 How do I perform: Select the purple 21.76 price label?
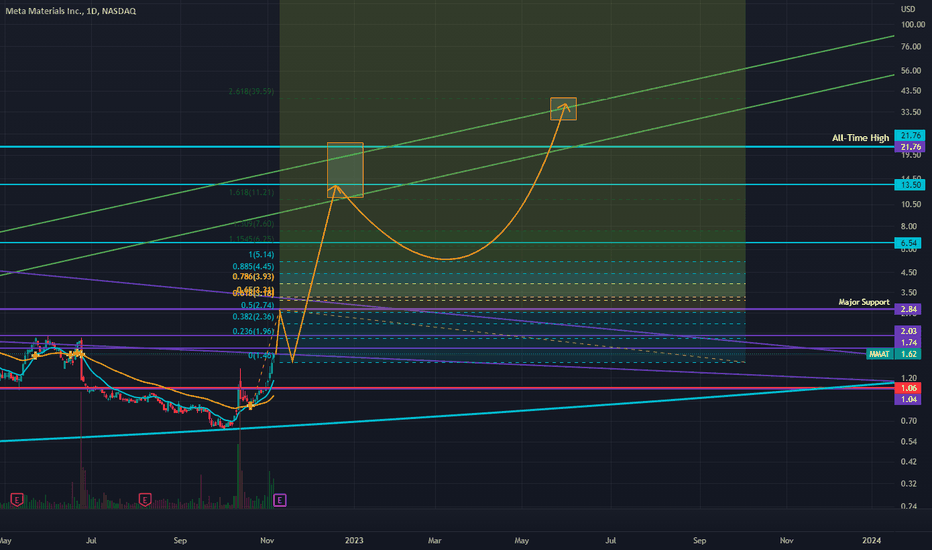click(x=910, y=147)
